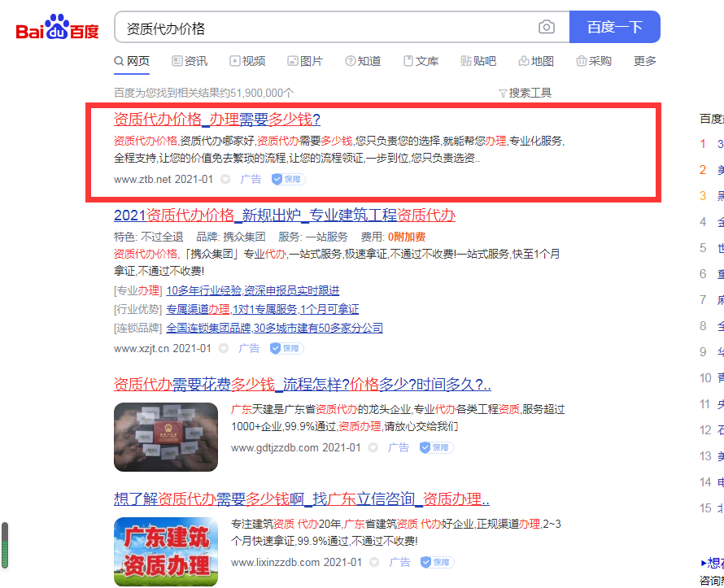This screenshot has height=588, width=724.
Task: Expand the dropdown arrow after www.ztb.net 2021-01
Action: [x=225, y=179]
